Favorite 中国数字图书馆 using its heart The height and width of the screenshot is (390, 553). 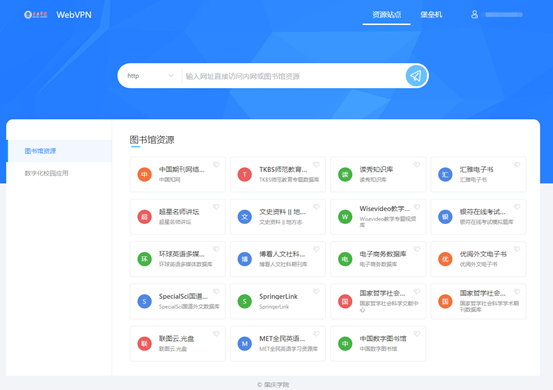click(x=417, y=334)
